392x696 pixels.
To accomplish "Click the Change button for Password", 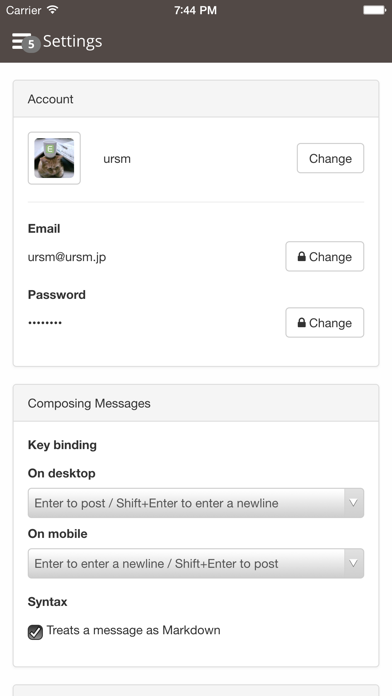I will [325, 322].
